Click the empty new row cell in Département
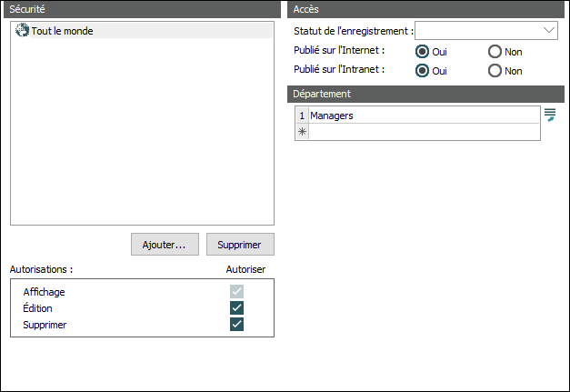The height and width of the screenshot is (392, 570). click(x=423, y=132)
